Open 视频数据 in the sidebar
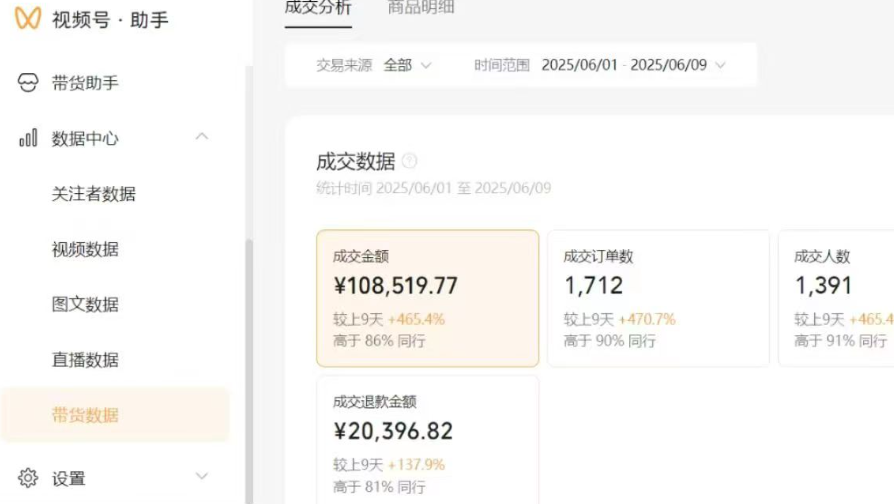Viewport: 894px width, 504px height. point(85,249)
